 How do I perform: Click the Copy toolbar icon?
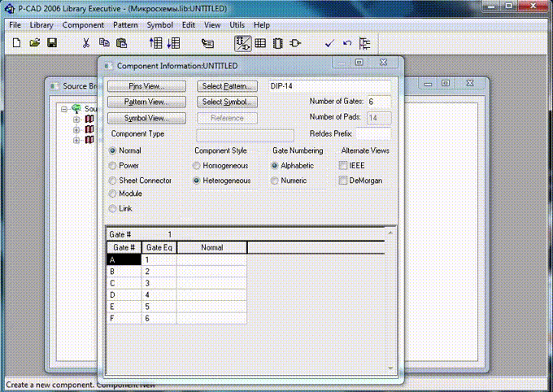104,42
